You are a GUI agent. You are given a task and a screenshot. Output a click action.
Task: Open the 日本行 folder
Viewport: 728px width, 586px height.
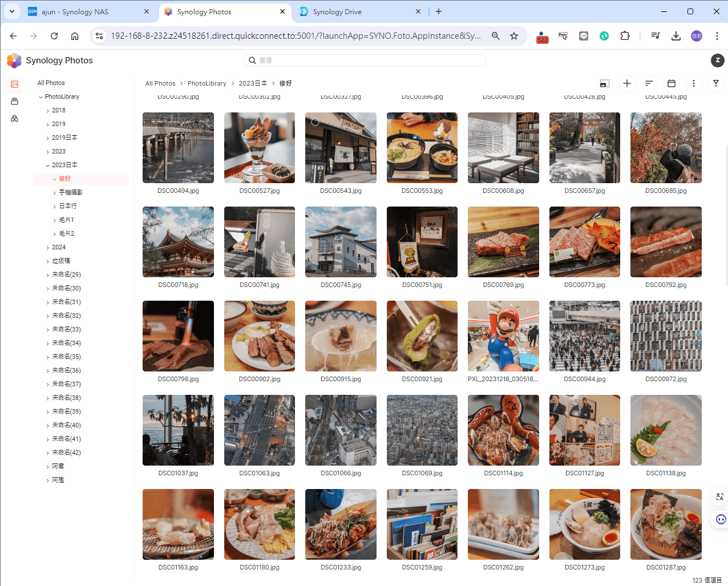tap(68, 206)
